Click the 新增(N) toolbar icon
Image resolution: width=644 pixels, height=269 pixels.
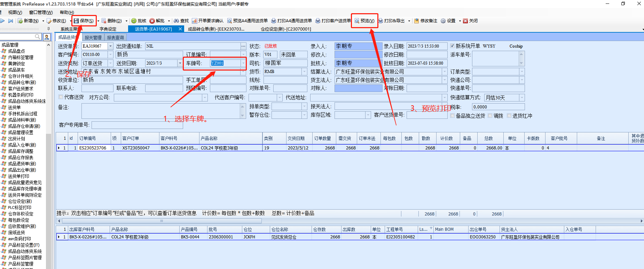pos(21,21)
